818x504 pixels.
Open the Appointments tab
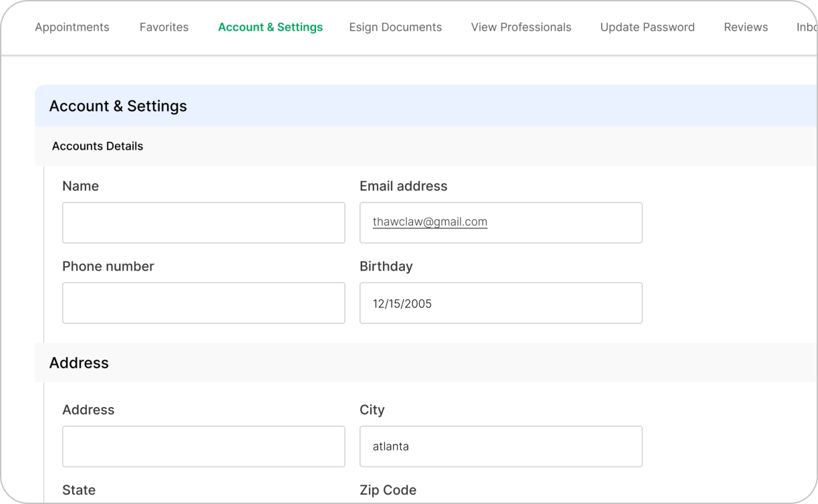[72, 27]
